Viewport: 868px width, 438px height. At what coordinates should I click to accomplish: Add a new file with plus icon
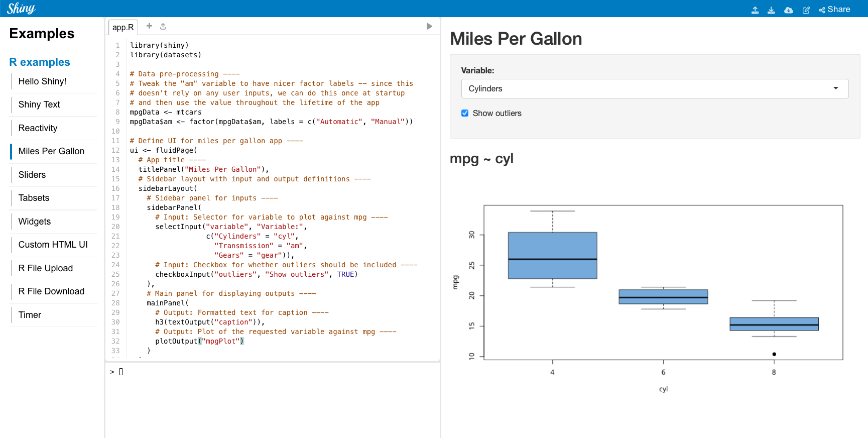click(149, 26)
